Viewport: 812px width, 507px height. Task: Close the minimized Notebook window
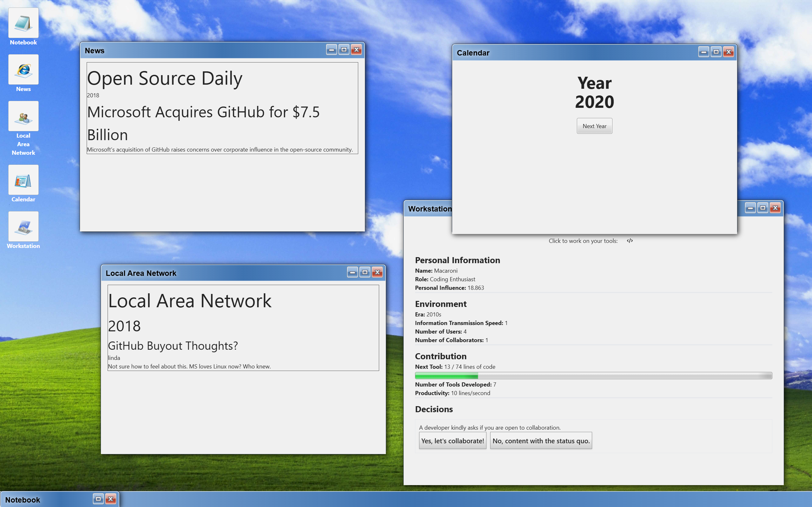pos(111,499)
